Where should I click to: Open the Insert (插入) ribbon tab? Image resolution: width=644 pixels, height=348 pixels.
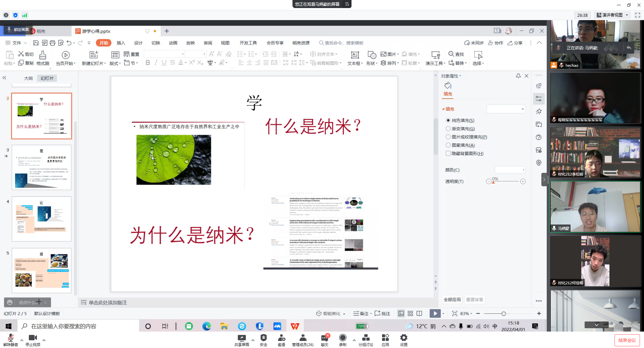click(121, 43)
